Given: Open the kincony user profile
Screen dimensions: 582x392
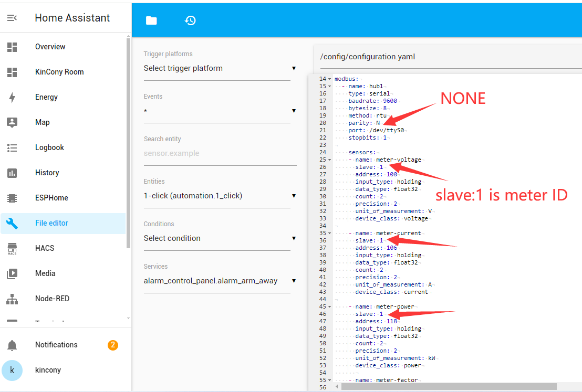Looking at the screenshot, I should (x=48, y=370).
